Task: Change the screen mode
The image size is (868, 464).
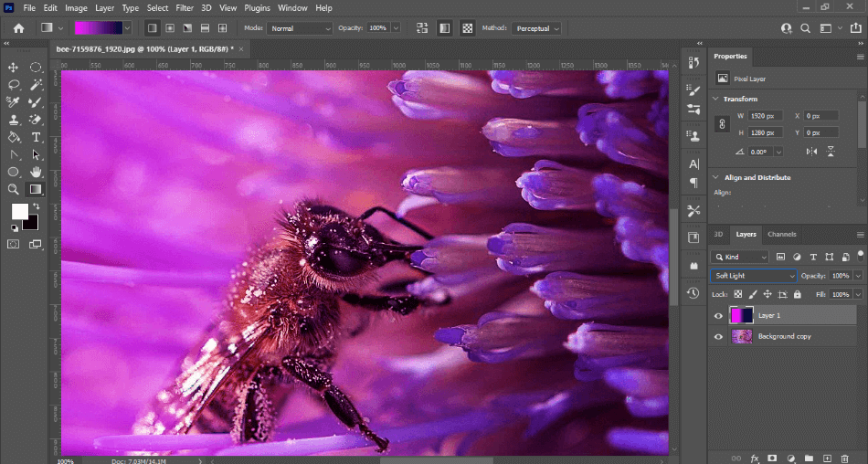Action: click(x=36, y=244)
